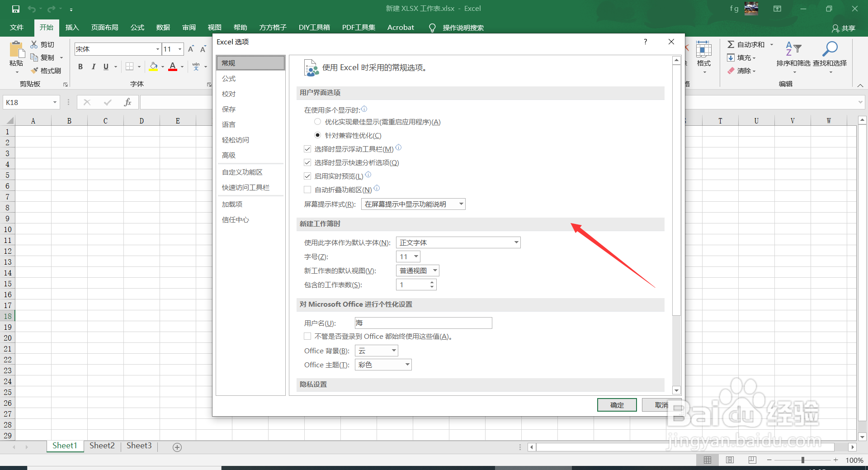Click the 用户名 input field

point(423,323)
